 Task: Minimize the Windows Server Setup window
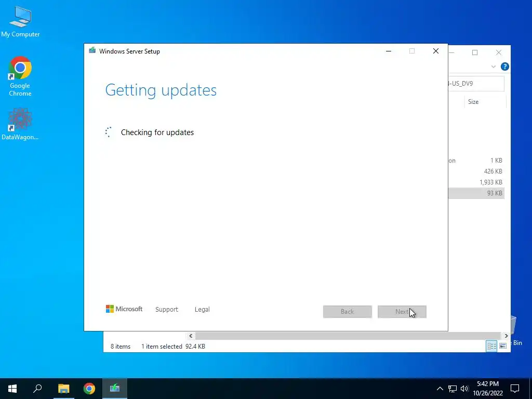pyautogui.click(x=389, y=51)
